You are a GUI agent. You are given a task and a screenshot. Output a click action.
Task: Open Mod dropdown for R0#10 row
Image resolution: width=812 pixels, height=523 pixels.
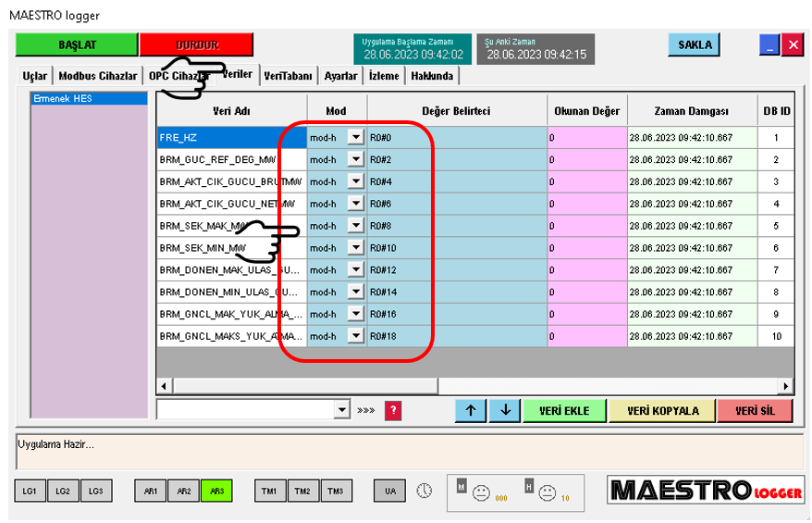click(x=356, y=248)
